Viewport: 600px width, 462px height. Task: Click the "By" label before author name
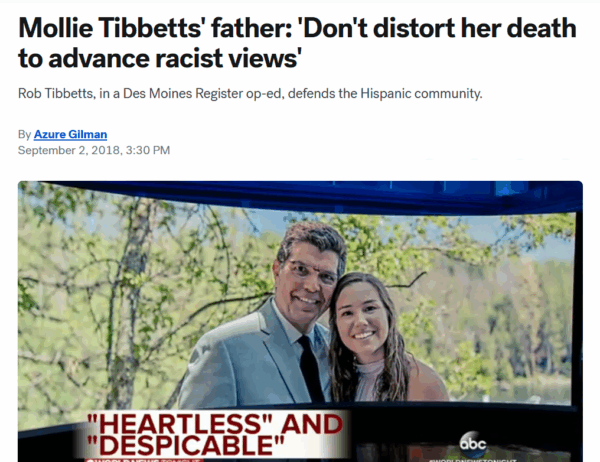coord(24,134)
